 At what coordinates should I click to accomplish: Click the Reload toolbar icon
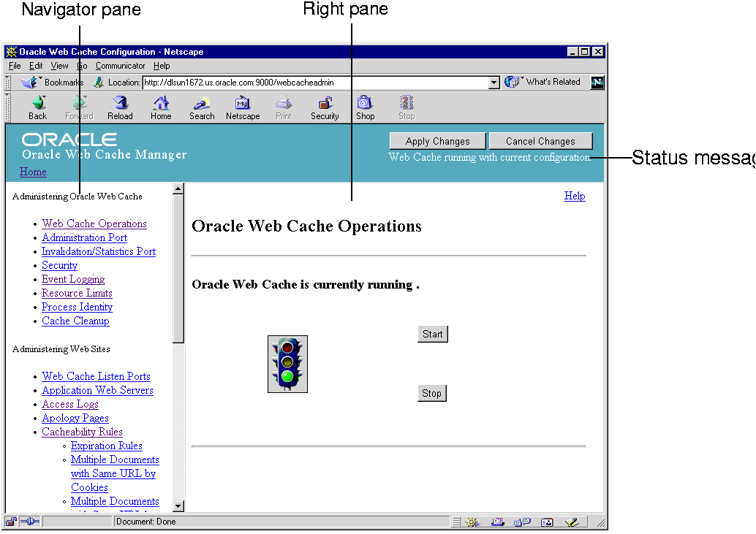[x=120, y=102]
